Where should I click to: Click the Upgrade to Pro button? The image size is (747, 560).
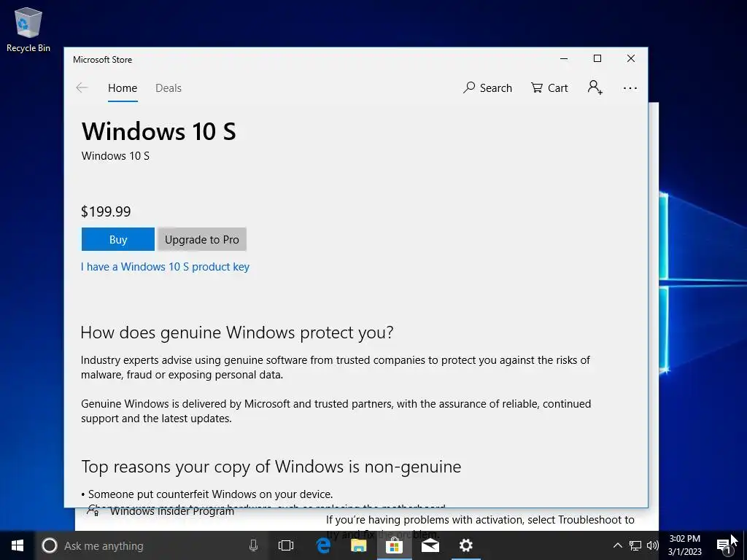(x=202, y=239)
